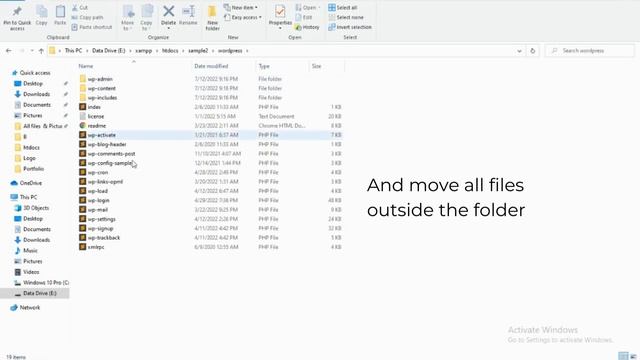Go up one folder level
The height and width of the screenshot is (360, 640).
tap(41, 51)
